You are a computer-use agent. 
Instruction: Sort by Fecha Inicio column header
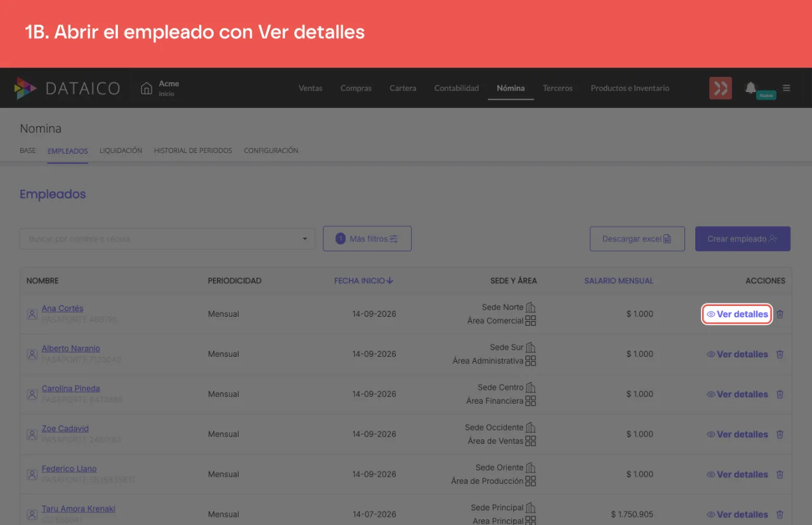point(364,281)
